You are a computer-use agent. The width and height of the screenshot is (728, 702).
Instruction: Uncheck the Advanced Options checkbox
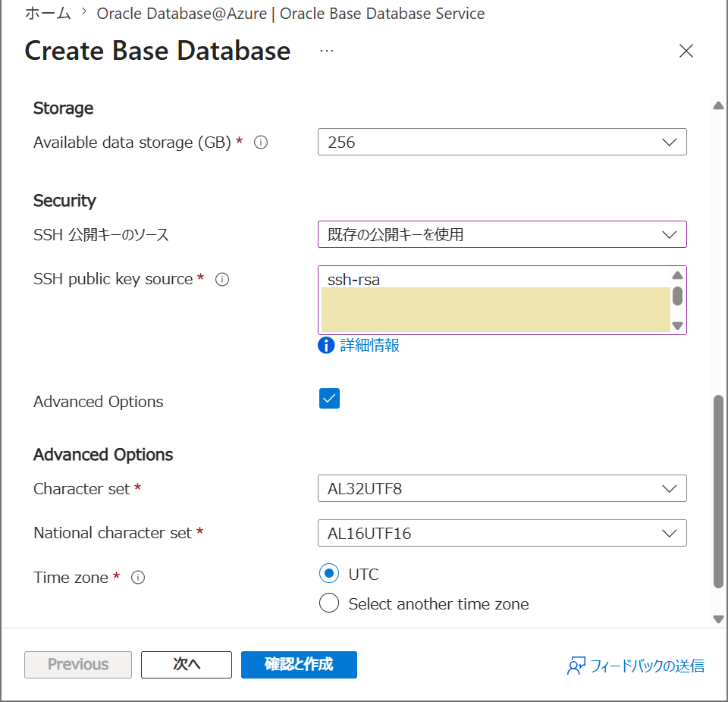329,398
